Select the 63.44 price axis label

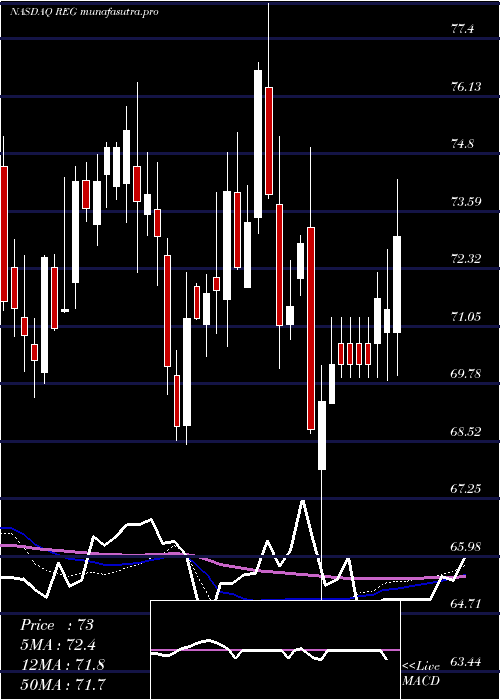pos(466,662)
